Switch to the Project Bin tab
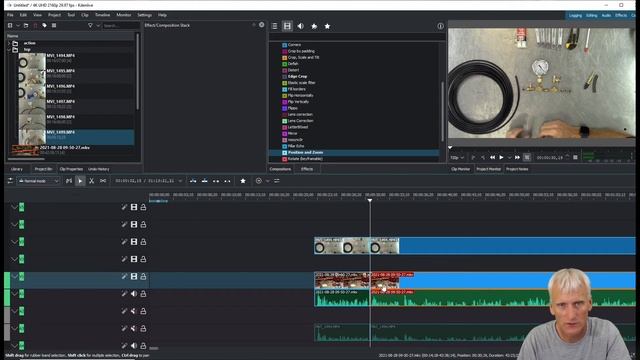The image size is (640, 360). pyautogui.click(x=43, y=169)
